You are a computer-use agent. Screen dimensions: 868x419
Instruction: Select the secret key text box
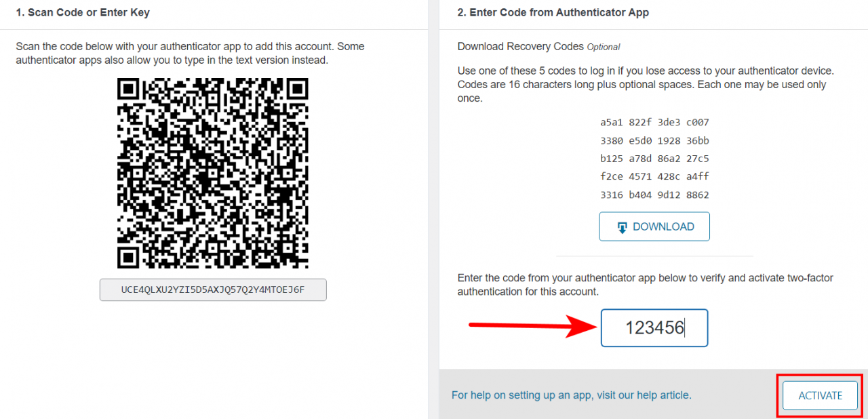point(213,290)
